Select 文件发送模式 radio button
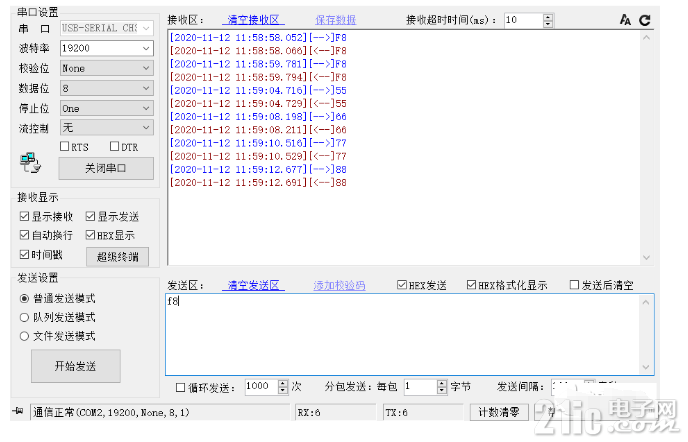 pyautogui.click(x=25, y=336)
